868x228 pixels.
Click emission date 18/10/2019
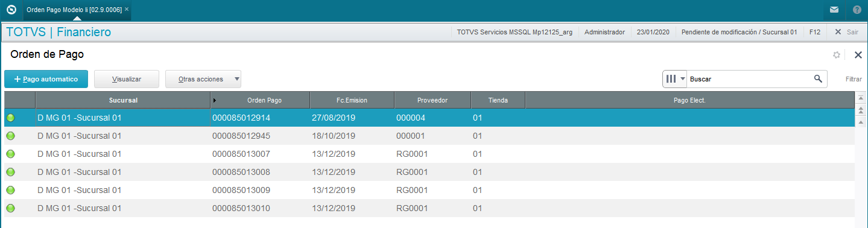tap(334, 136)
